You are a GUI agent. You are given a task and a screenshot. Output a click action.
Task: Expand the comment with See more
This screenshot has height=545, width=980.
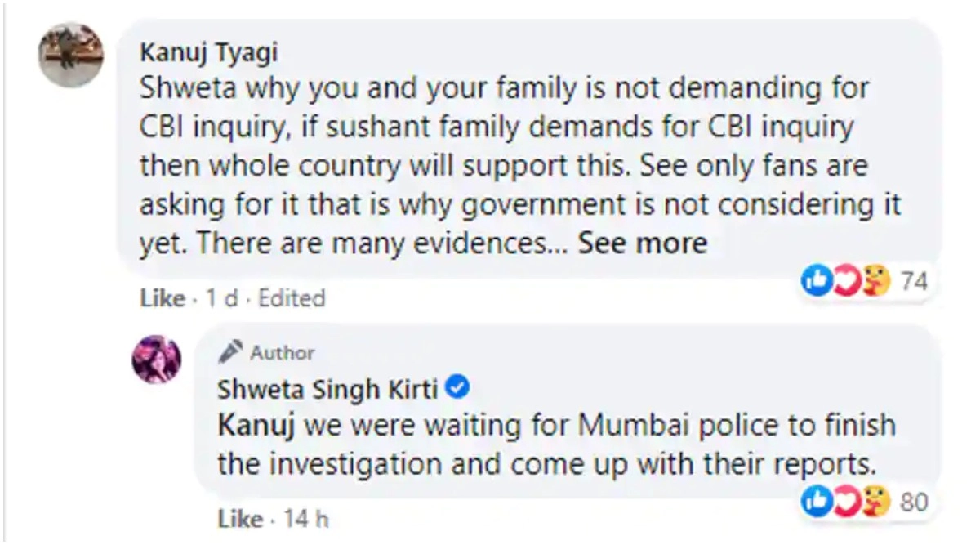pyautogui.click(x=642, y=243)
